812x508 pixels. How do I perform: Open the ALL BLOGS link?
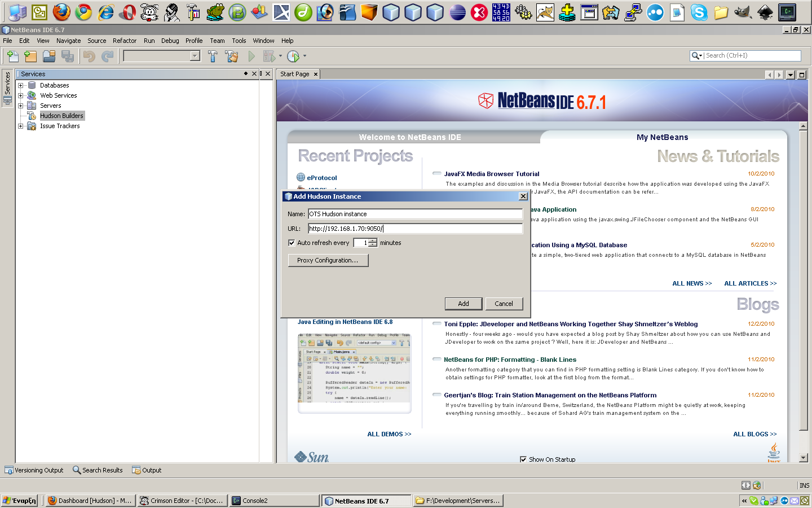[x=755, y=434]
